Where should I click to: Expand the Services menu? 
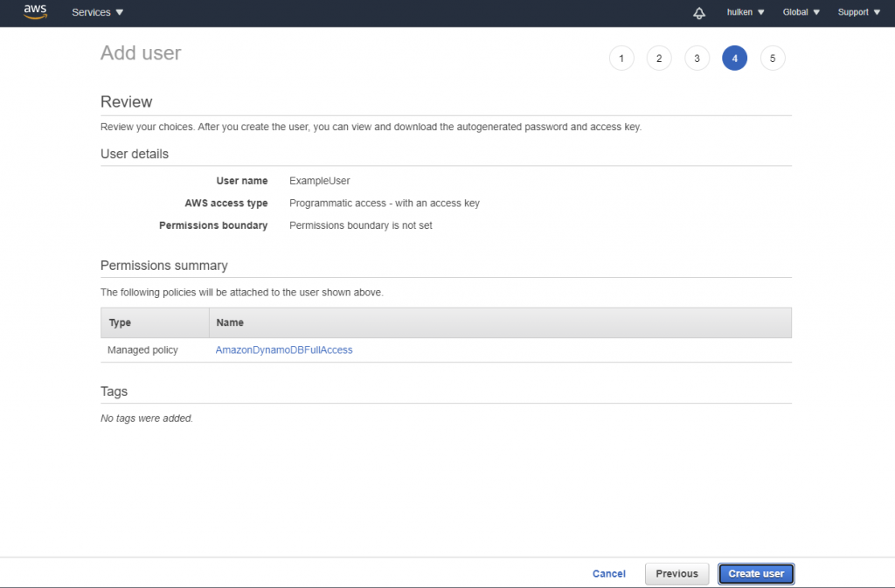pyautogui.click(x=98, y=12)
